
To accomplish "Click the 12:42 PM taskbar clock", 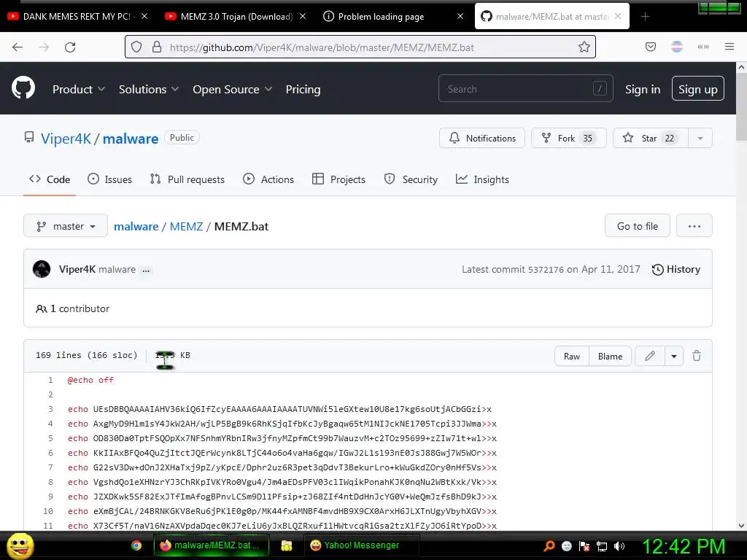I will tap(684, 546).
